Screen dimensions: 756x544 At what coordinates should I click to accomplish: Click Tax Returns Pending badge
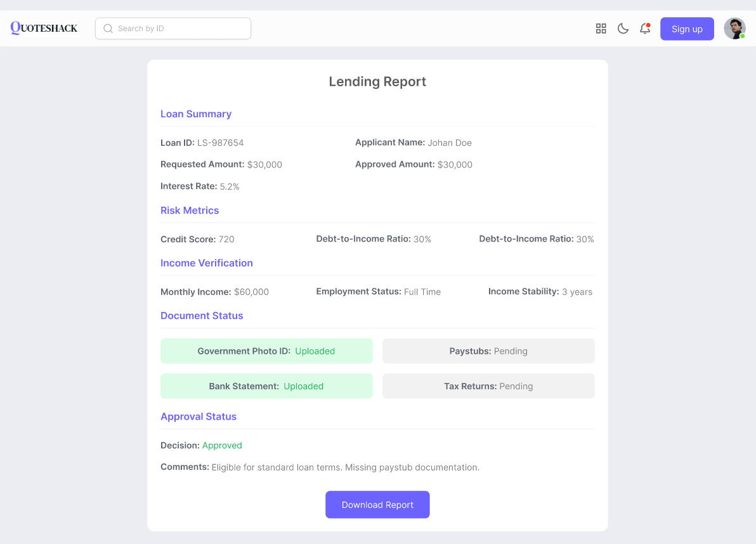coord(488,386)
